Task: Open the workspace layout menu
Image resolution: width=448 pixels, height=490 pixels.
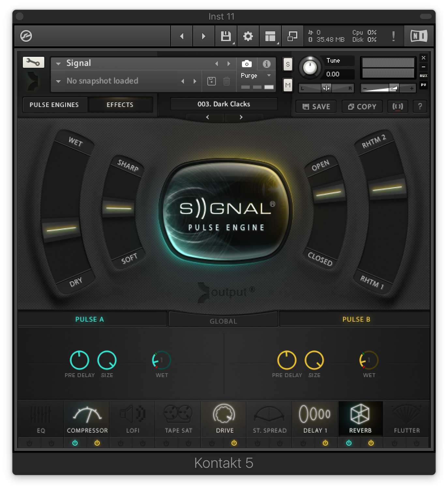Action: 270,36
